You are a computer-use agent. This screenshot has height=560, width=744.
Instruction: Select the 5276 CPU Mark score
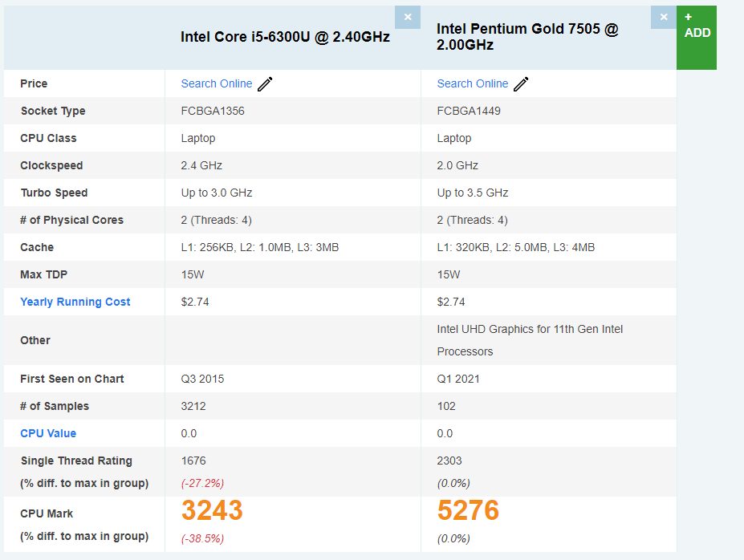pos(468,510)
